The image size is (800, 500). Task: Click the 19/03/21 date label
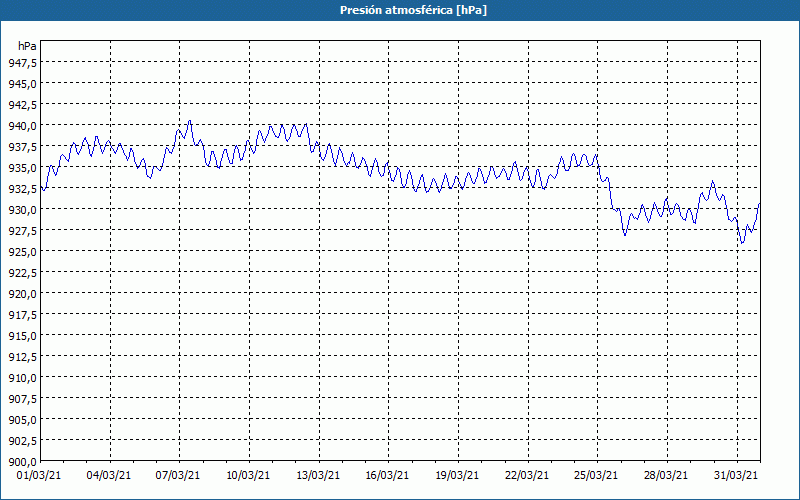pyautogui.click(x=457, y=475)
